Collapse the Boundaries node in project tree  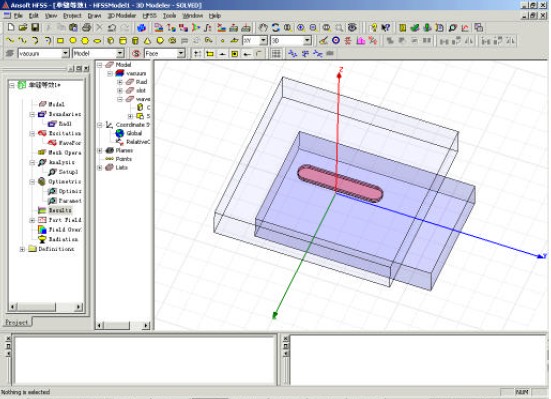(x=32, y=114)
